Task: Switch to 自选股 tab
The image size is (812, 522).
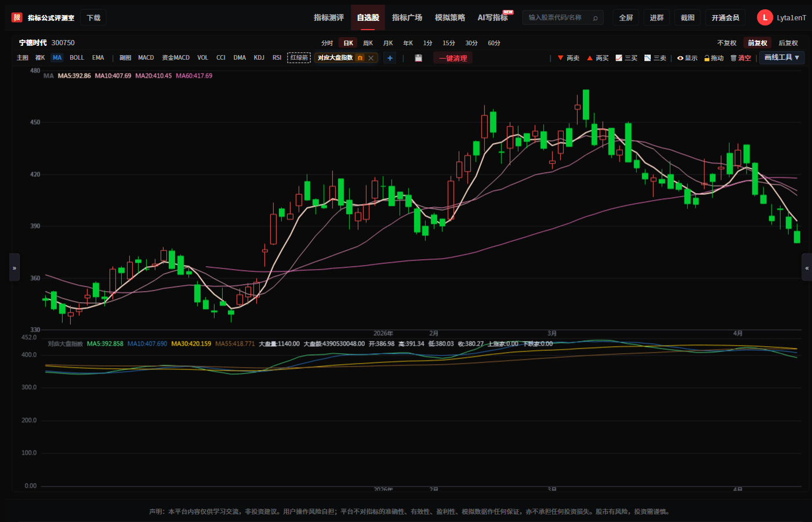Action: pyautogui.click(x=368, y=18)
